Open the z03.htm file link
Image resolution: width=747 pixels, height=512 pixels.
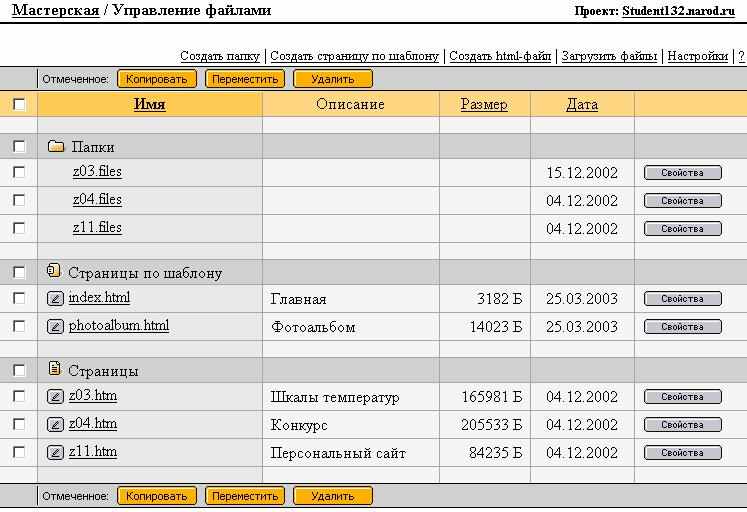pos(93,396)
